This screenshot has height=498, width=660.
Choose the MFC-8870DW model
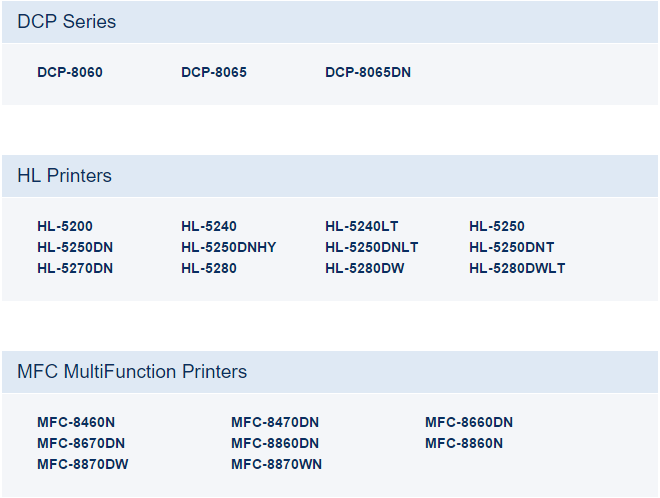pos(83,464)
